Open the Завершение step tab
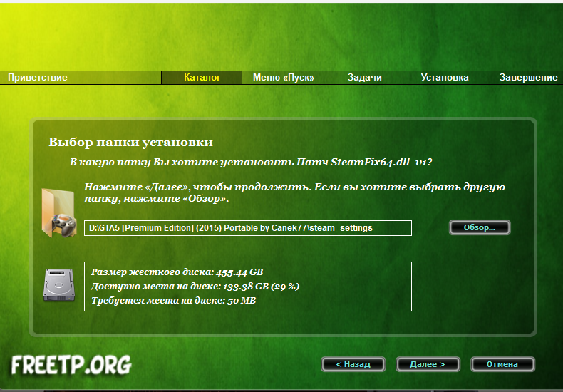The image size is (563, 392). [x=528, y=78]
